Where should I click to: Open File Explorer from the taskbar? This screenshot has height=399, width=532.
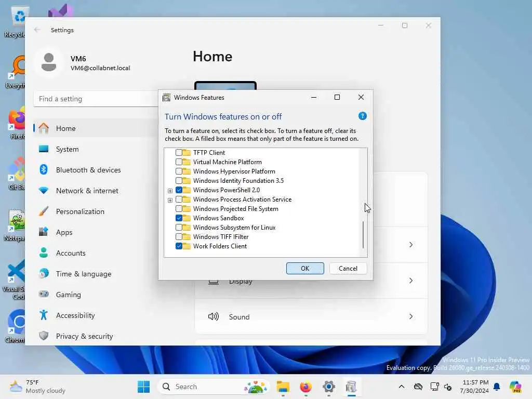point(283,387)
